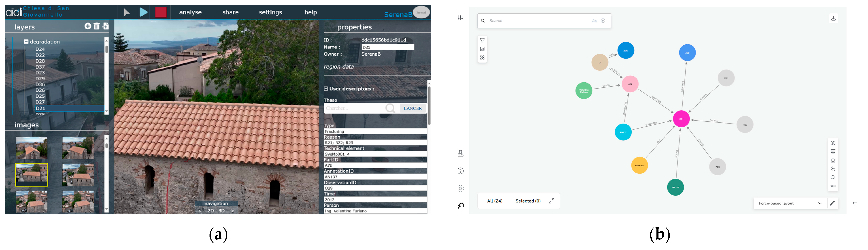Open the graph filter funnel icon
Image resolution: width=868 pixels, height=250 pixels.
coord(482,40)
